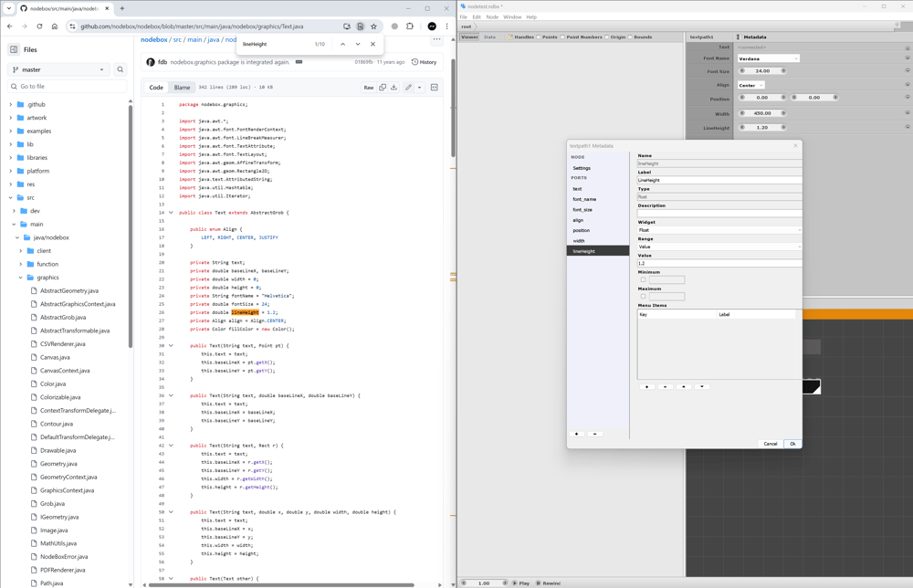
Task: Toggle the Handles checkbox in viewer
Action: coord(510,37)
